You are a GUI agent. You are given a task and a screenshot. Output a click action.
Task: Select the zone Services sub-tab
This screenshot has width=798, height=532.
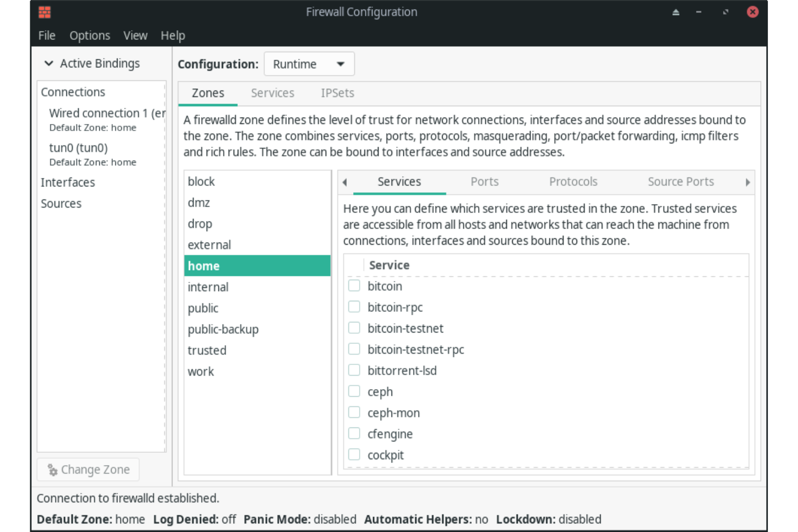tap(399, 182)
